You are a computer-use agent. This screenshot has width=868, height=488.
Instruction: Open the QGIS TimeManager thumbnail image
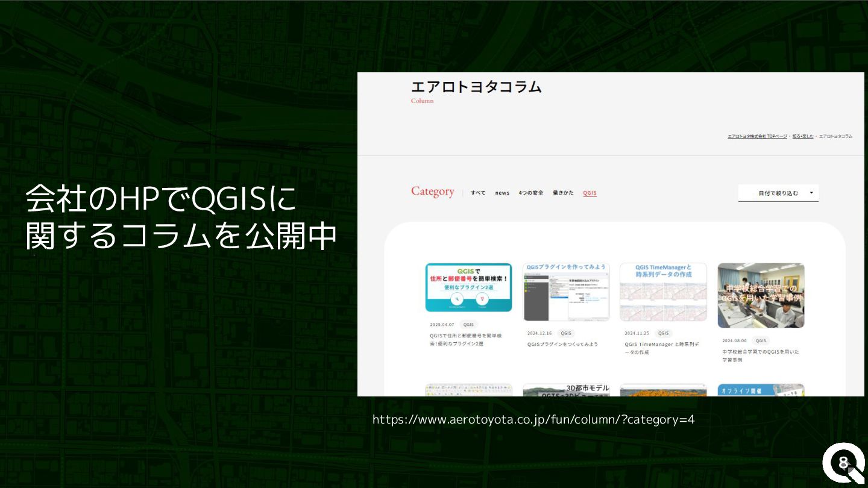pyautogui.click(x=663, y=292)
